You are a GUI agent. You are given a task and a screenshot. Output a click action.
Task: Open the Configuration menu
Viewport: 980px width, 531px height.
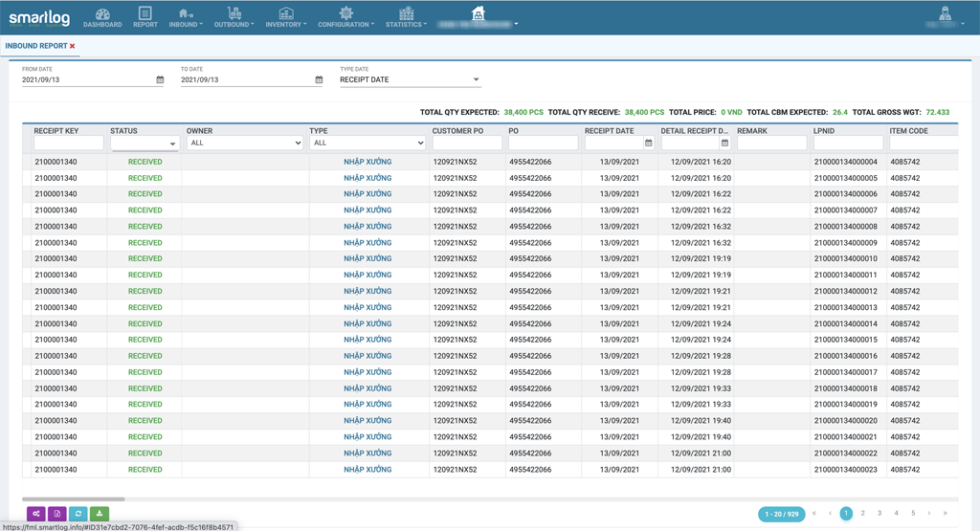pos(345,17)
